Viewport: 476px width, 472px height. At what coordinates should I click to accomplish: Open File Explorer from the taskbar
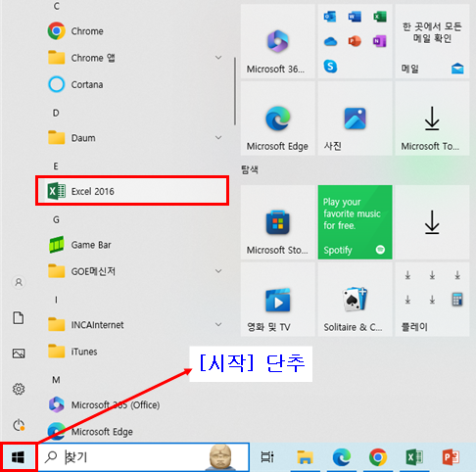(305, 457)
